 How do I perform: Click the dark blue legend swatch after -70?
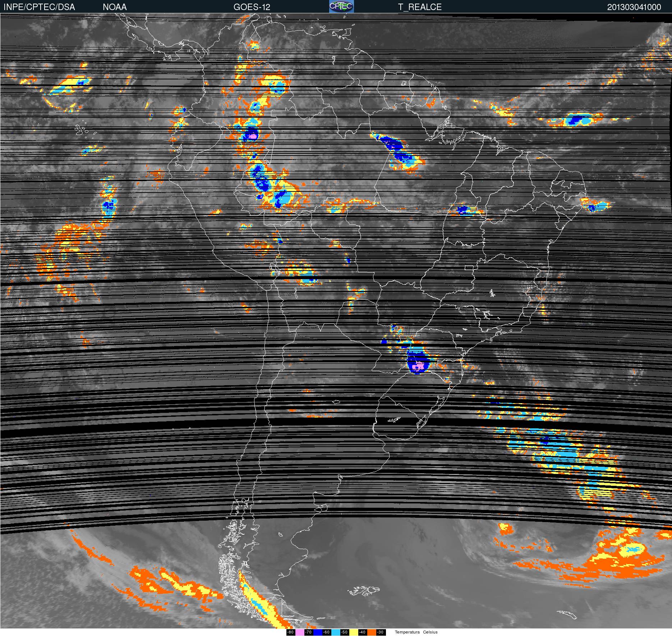318,632
